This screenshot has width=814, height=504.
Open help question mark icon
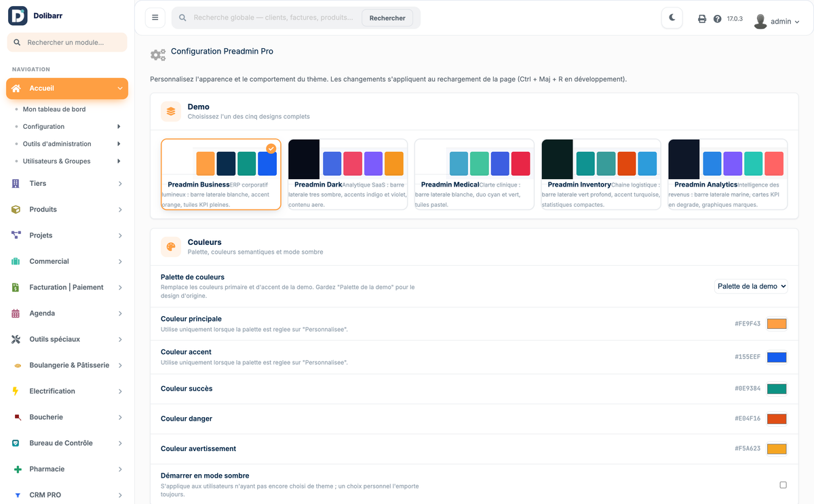point(718,19)
